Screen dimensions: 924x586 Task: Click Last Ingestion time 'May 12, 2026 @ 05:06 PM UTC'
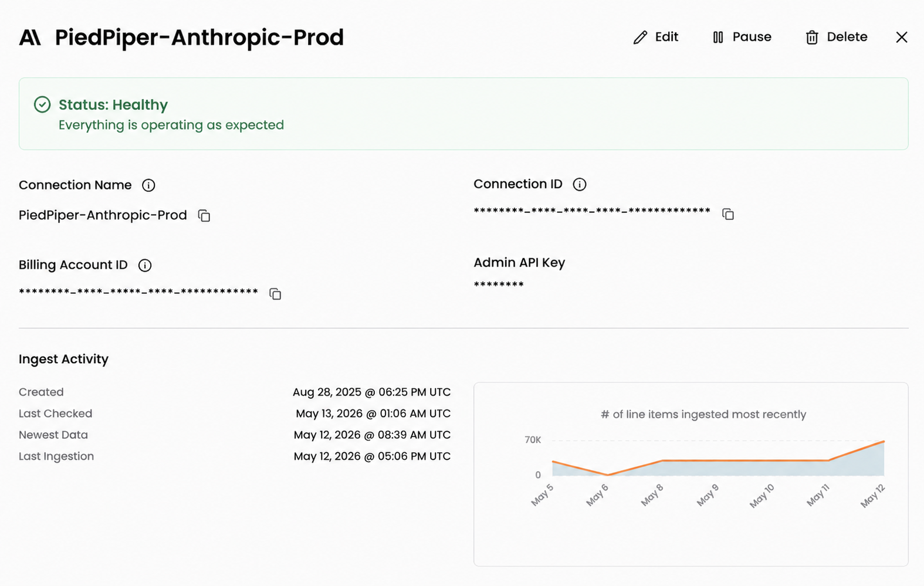pos(373,456)
